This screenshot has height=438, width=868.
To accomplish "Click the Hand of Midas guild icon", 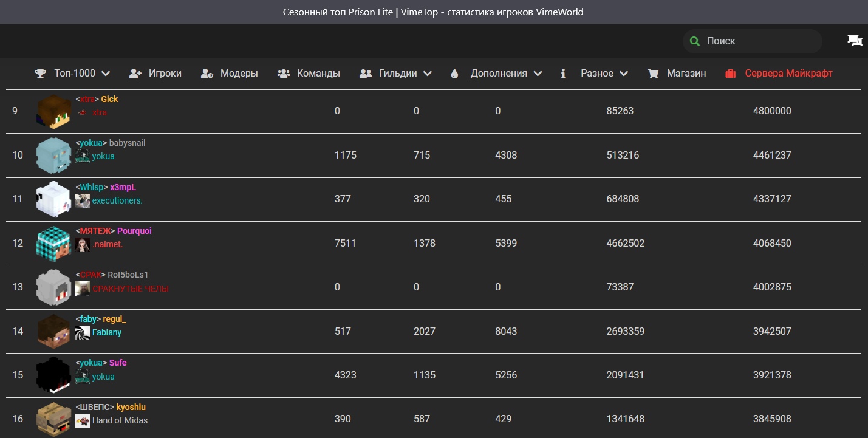I will (x=83, y=420).
